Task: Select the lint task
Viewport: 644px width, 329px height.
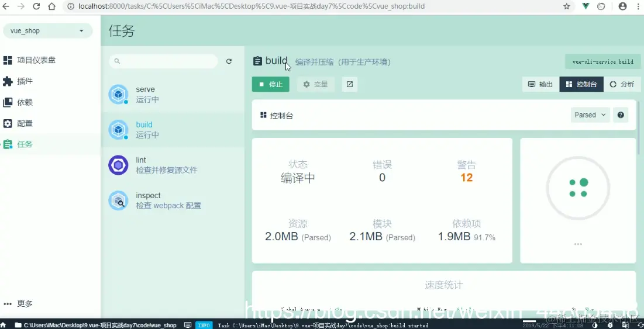Action: [x=173, y=165]
